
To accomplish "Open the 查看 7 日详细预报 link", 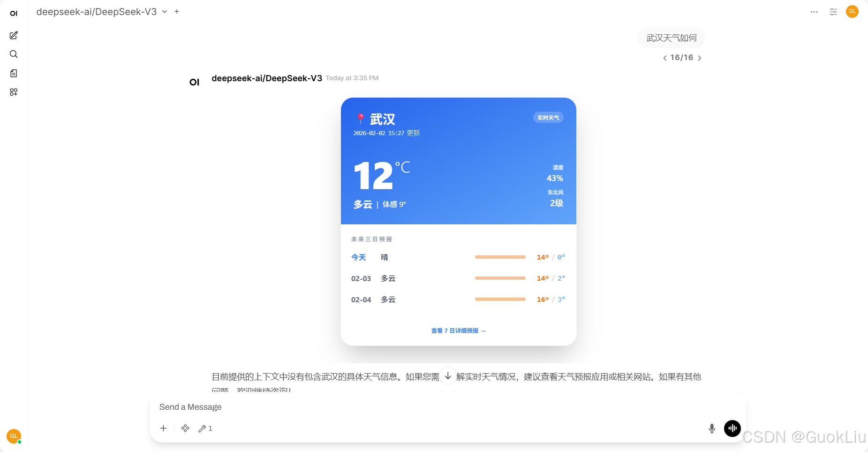I will (458, 331).
